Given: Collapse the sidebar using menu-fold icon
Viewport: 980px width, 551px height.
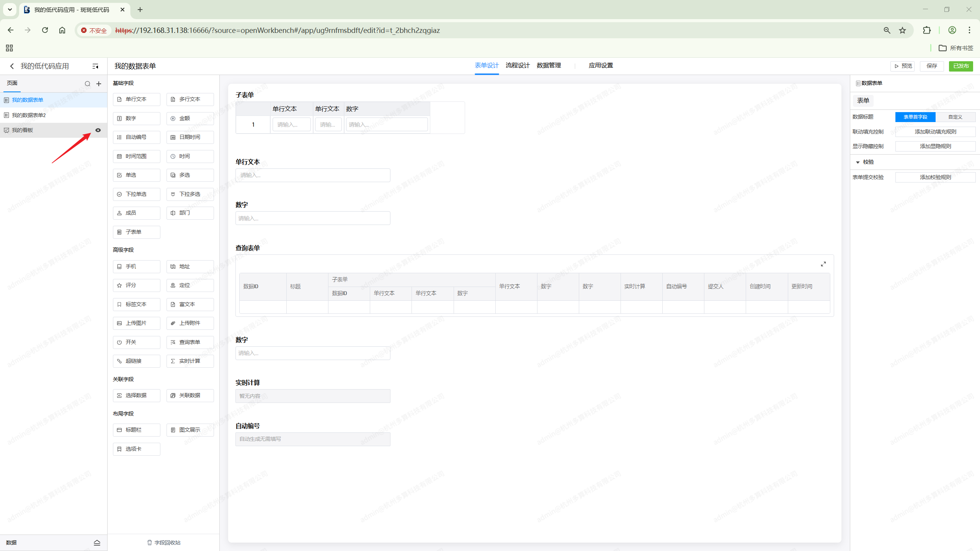Looking at the screenshot, I should coord(95,66).
